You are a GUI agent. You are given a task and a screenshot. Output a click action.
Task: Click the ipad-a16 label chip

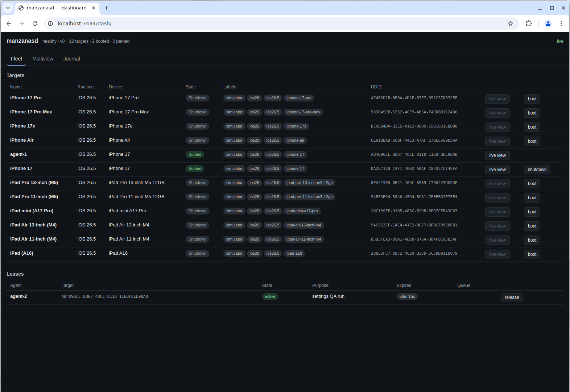point(294,254)
